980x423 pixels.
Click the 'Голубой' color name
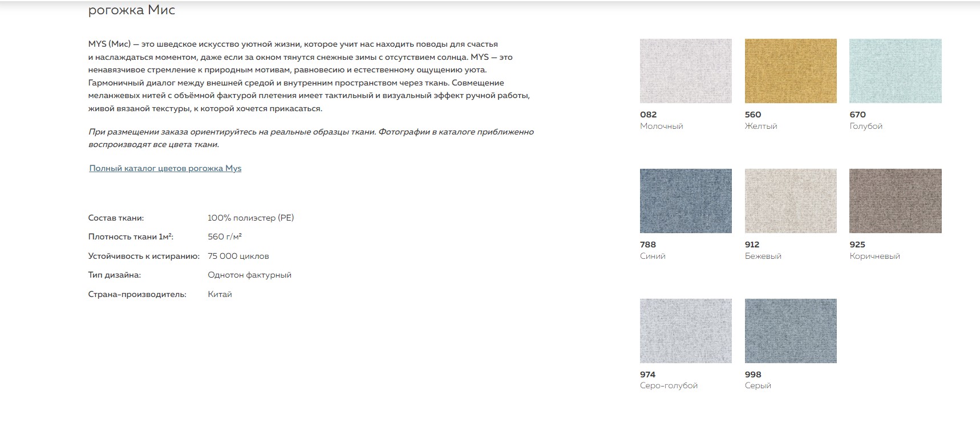[x=866, y=126]
